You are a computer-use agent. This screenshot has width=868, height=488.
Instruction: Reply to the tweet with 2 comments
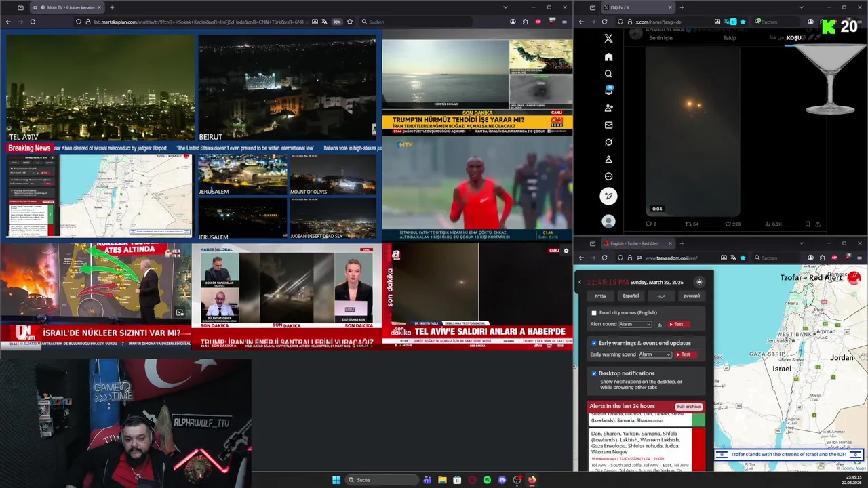[x=650, y=224]
